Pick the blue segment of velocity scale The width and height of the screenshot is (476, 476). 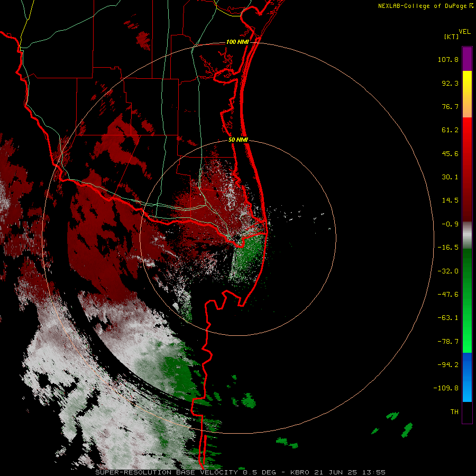click(467, 377)
